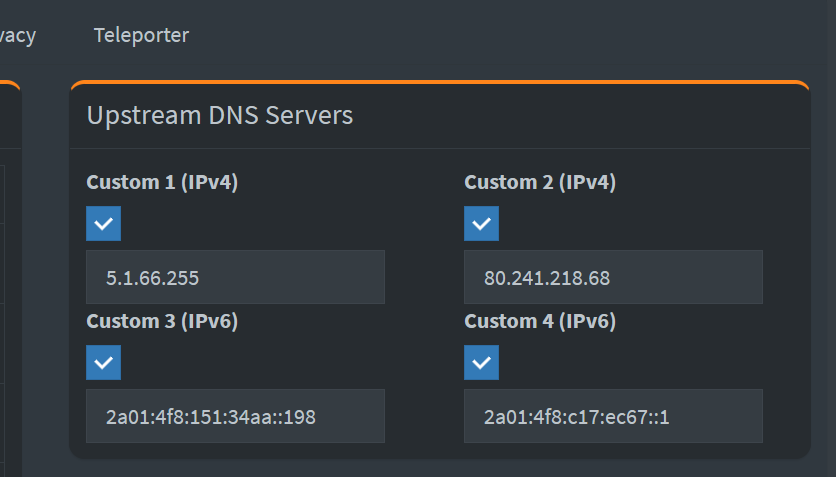836x477 pixels.
Task: Select the Custom 3 (IPv6) label
Action: tap(162, 321)
